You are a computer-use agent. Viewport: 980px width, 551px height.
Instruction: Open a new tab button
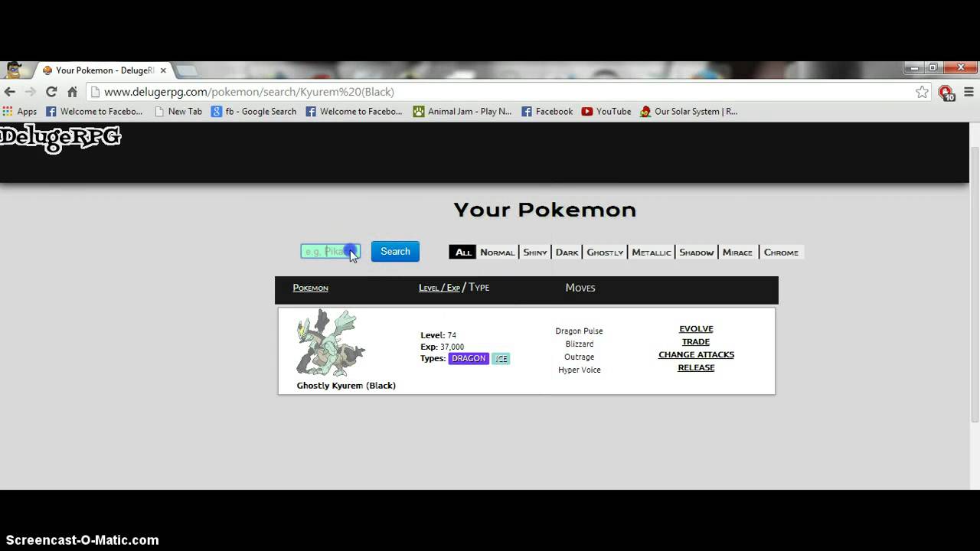186,70
